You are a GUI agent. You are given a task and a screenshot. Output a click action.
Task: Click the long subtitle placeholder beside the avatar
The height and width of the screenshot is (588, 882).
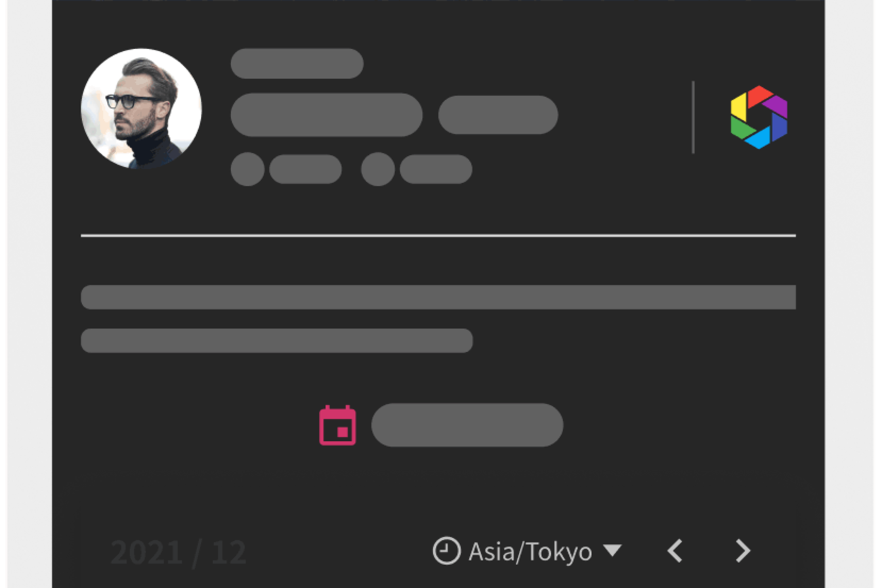tap(326, 114)
